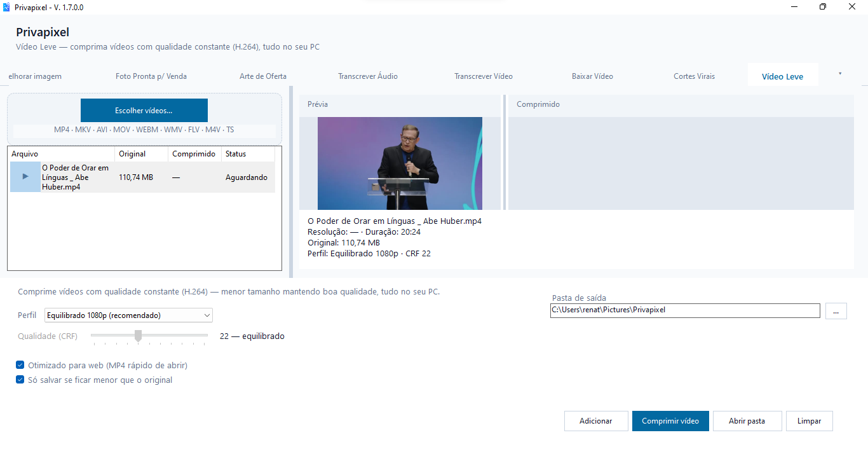Maximize the window using the restore button
The width and height of the screenshot is (868, 456).
point(823,7)
